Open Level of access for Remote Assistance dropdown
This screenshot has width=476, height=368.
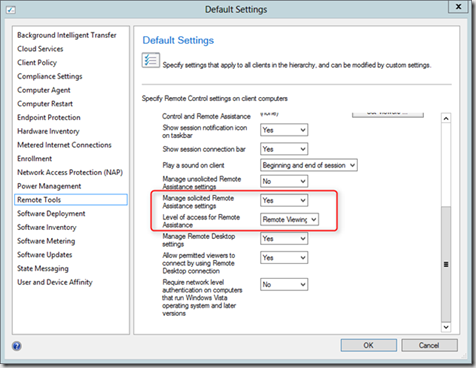click(289, 219)
